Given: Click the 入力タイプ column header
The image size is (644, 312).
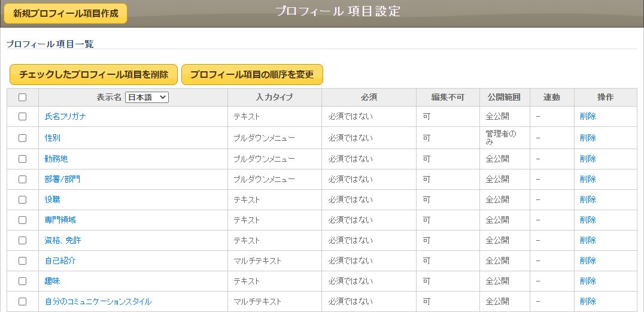Looking at the screenshot, I should click(274, 98).
